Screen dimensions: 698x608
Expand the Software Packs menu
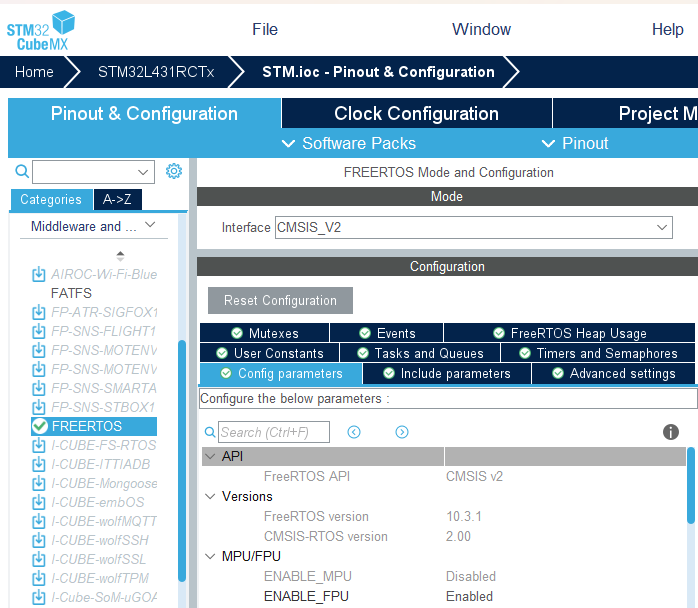[349, 143]
